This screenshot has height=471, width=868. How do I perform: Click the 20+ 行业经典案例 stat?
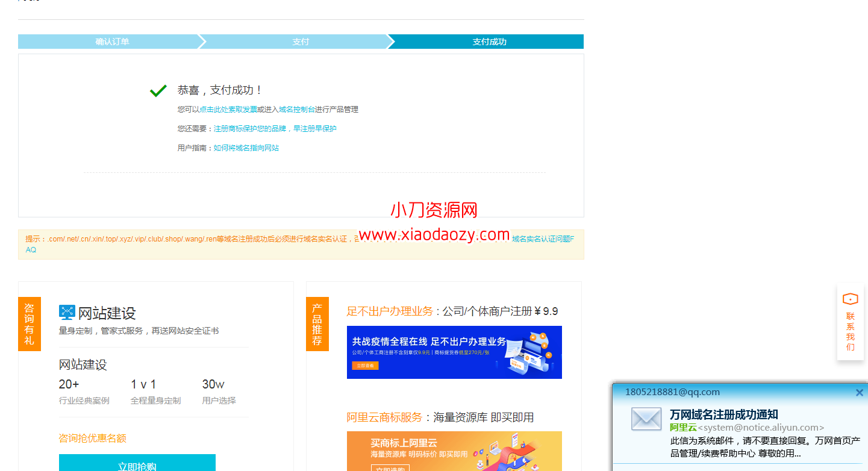tap(84, 391)
